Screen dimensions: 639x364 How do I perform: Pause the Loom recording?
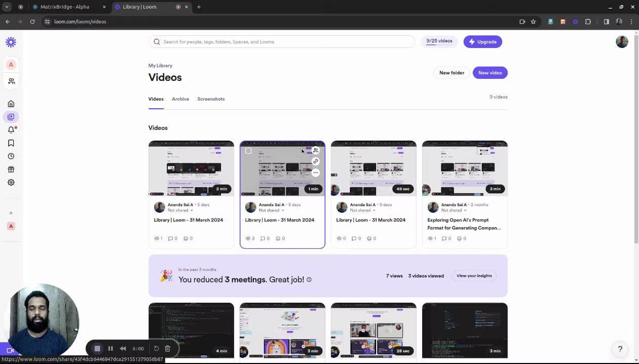[110, 348]
